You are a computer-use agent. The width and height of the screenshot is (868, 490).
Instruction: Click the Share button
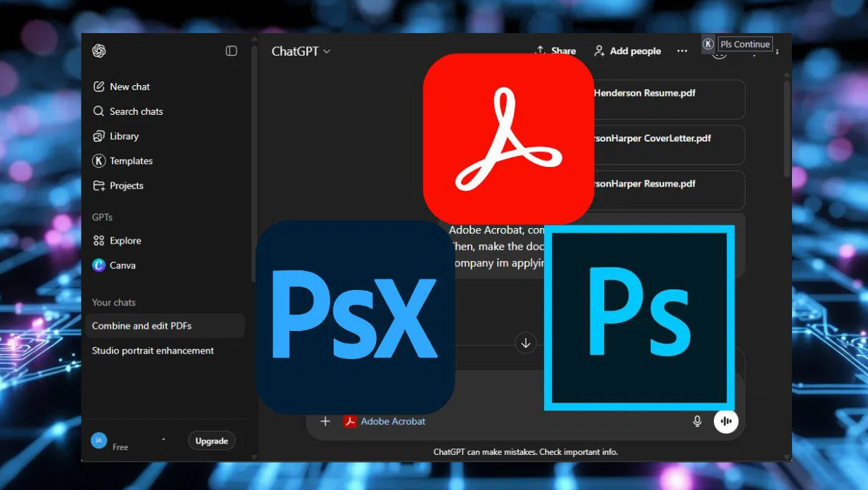(556, 51)
